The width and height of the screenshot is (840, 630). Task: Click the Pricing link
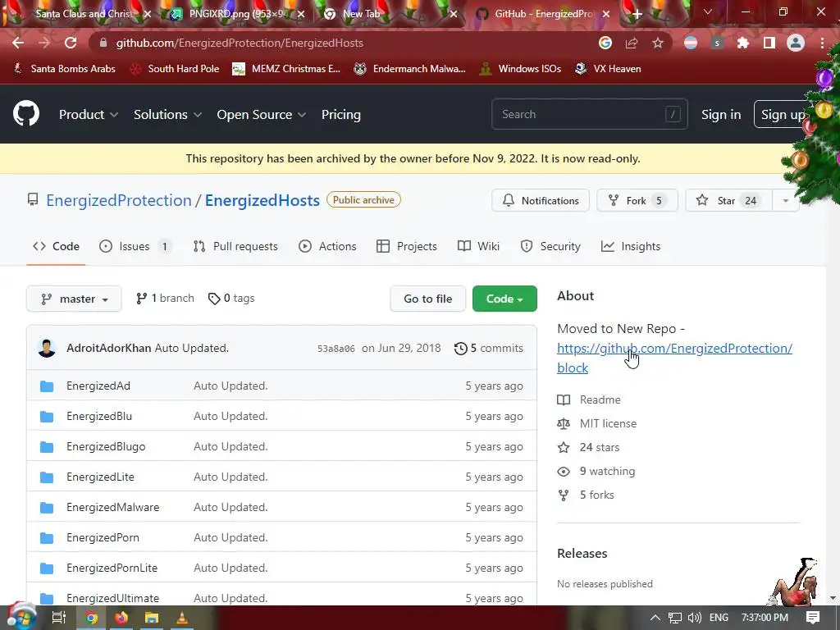tap(340, 115)
